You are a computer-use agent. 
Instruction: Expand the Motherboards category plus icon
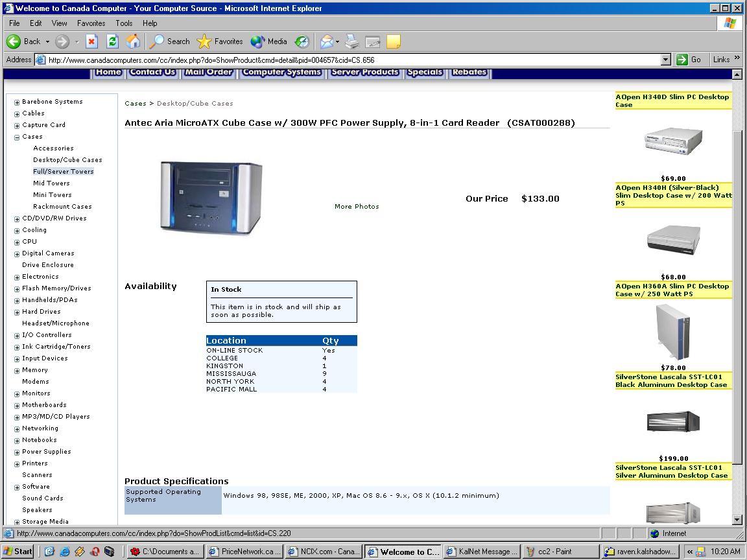pyautogui.click(x=17, y=406)
